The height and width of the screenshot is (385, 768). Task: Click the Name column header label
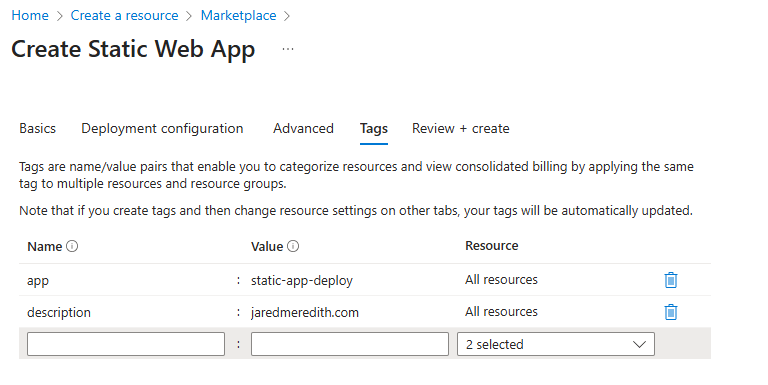[x=45, y=246]
